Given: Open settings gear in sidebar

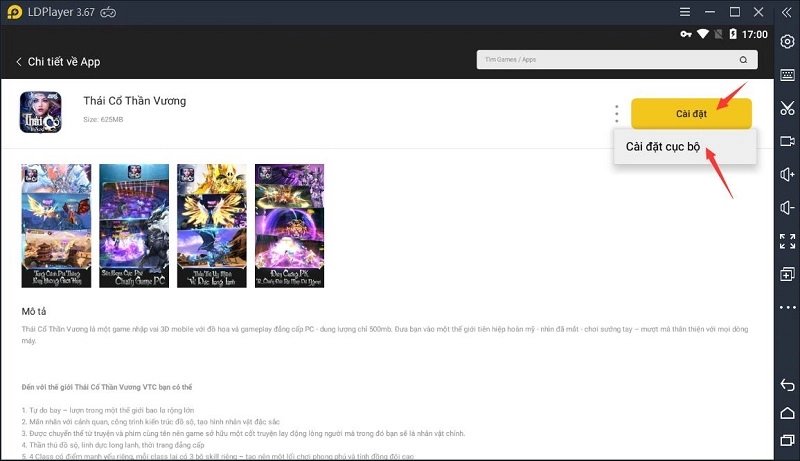Looking at the screenshot, I should 787,41.
